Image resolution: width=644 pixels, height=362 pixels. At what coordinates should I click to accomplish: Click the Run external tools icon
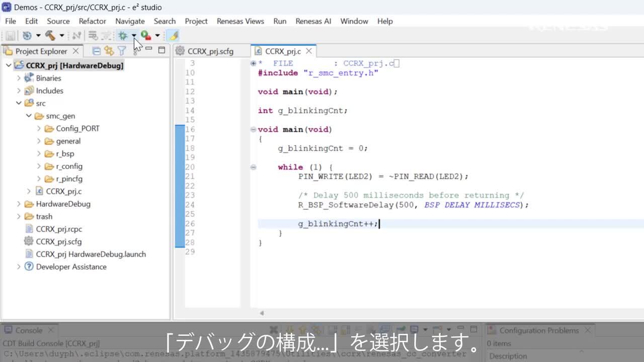point(146,36)
